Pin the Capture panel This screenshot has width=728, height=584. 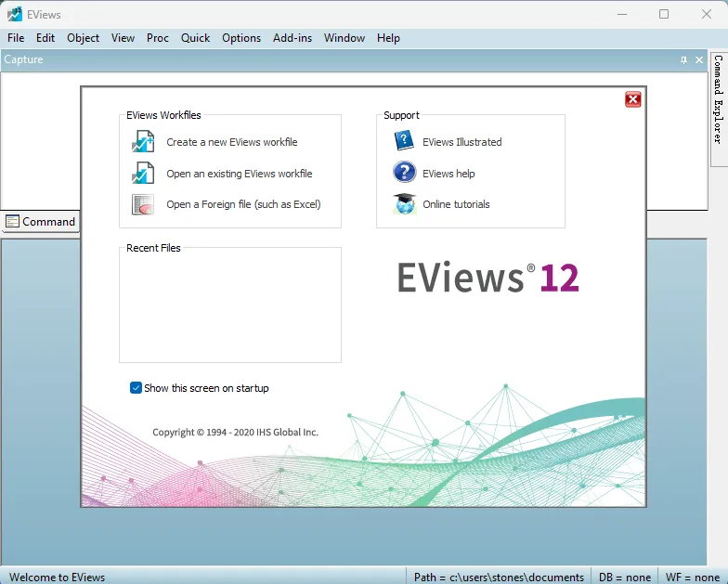(683, 59)
